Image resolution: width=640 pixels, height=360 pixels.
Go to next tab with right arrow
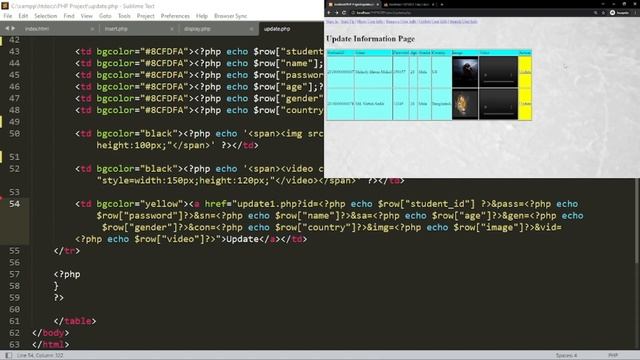click(x=13, y=29)
